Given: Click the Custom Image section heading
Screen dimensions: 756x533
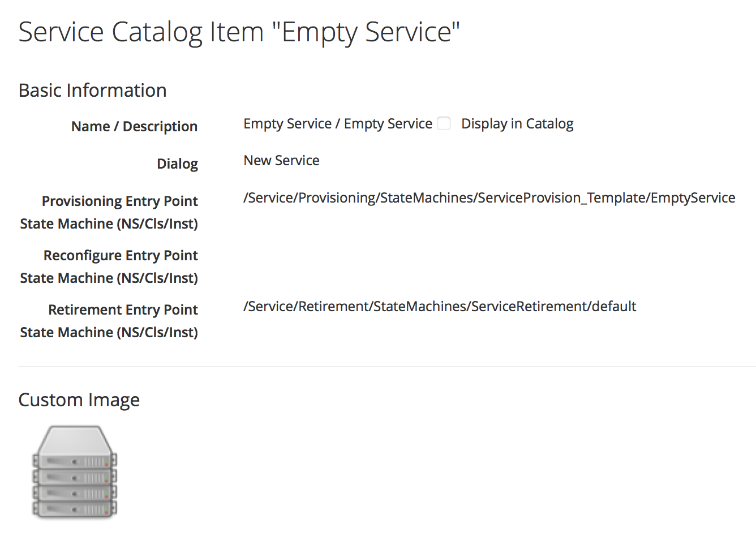Looking at the screenshot, I should click(79, 400).
